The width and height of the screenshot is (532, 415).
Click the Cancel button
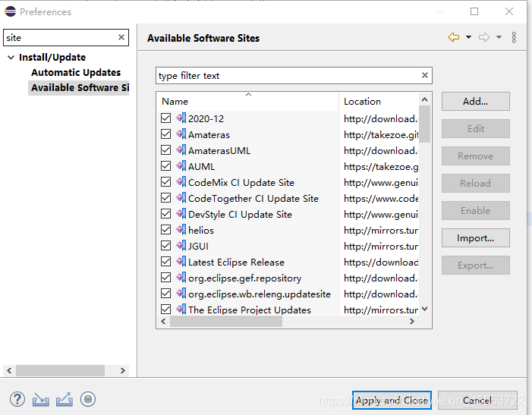click(477, 400)
